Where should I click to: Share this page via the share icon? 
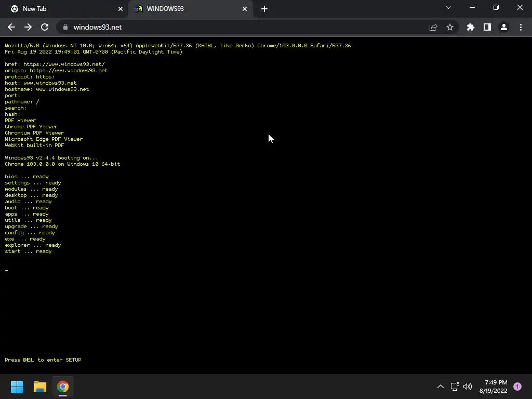pyautogui.click(x=433, y=27)
